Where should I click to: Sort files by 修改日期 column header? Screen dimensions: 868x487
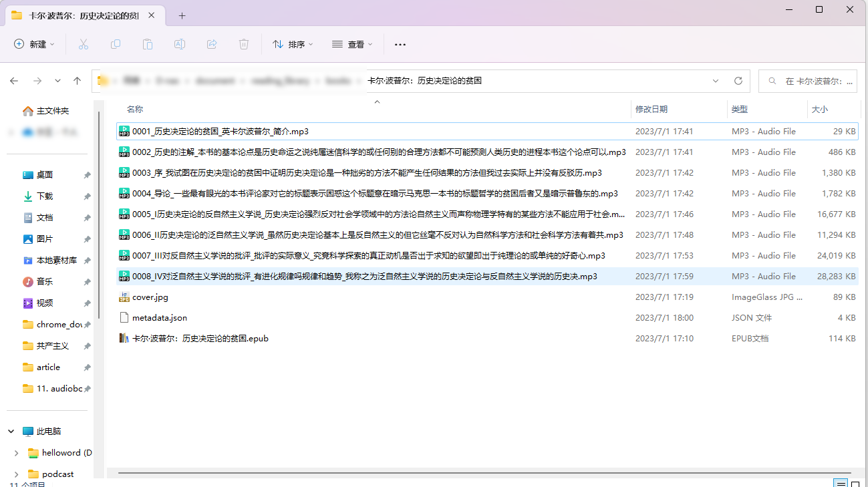coord(652,109)
